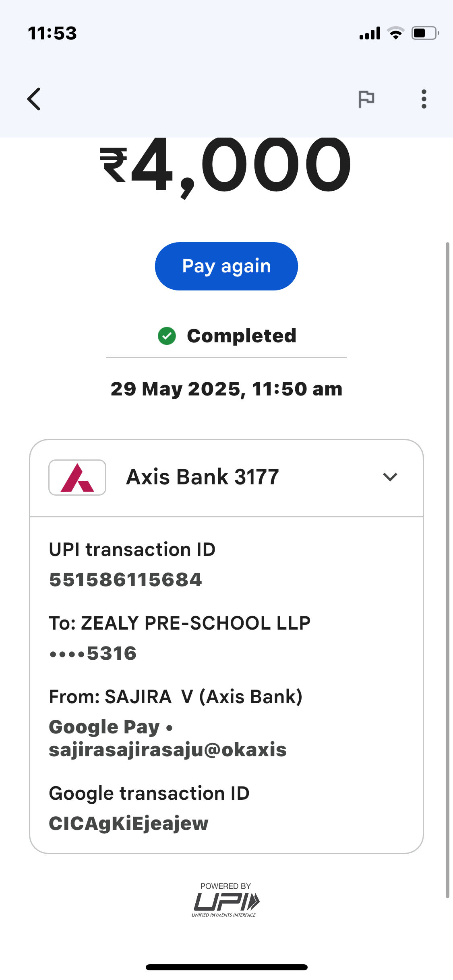Tap the report flag icon
Image resolution: width=453 pixels, height=980 pixels.
[x=366, y=99]
